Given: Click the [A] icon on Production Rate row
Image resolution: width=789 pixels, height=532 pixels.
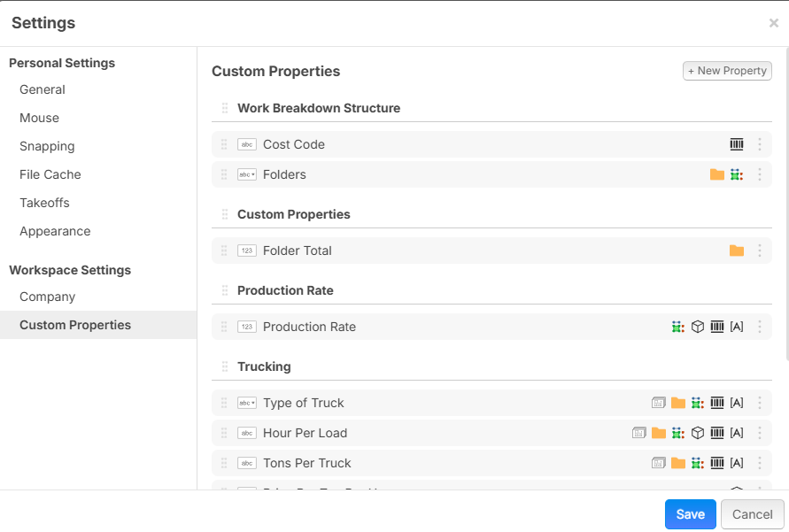Looking at the screenshot, I should point(737,327).
